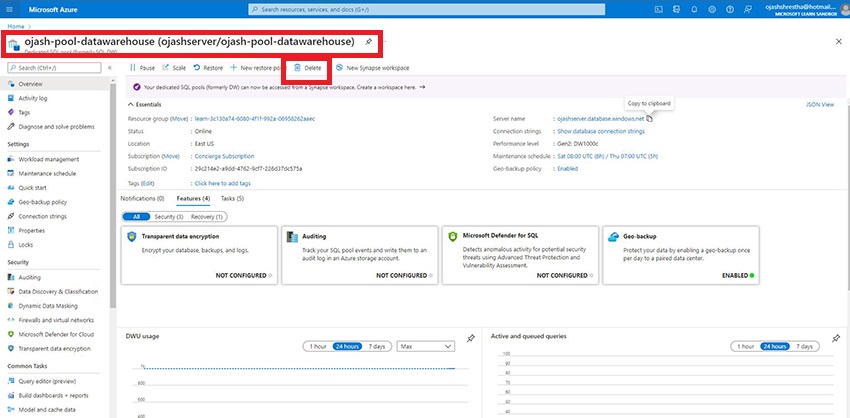Open the Directories and subscriptions filter icon
The height and width of the screenshot is (418, 850).
click(677, 9)
